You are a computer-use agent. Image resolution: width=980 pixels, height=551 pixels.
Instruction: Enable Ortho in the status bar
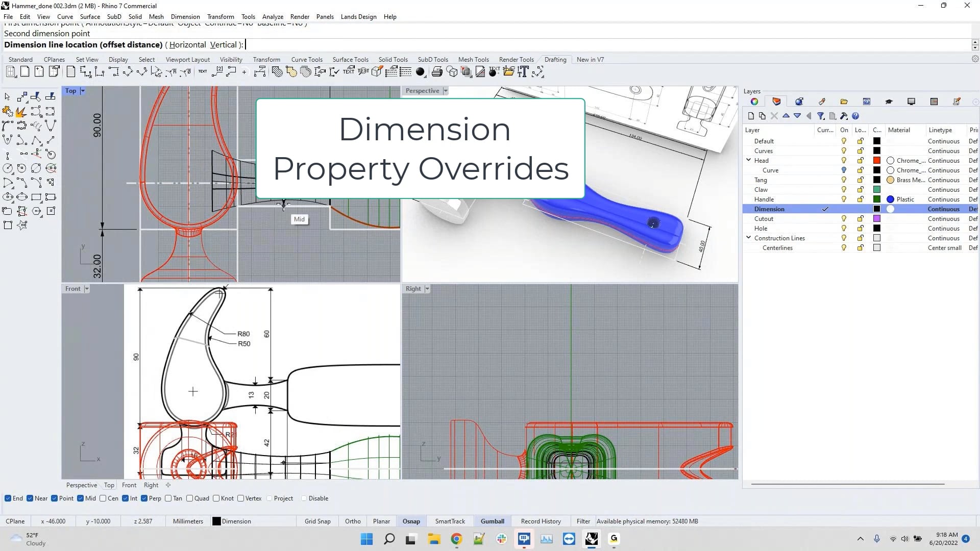pyautogui.click(x=353, y=521)
